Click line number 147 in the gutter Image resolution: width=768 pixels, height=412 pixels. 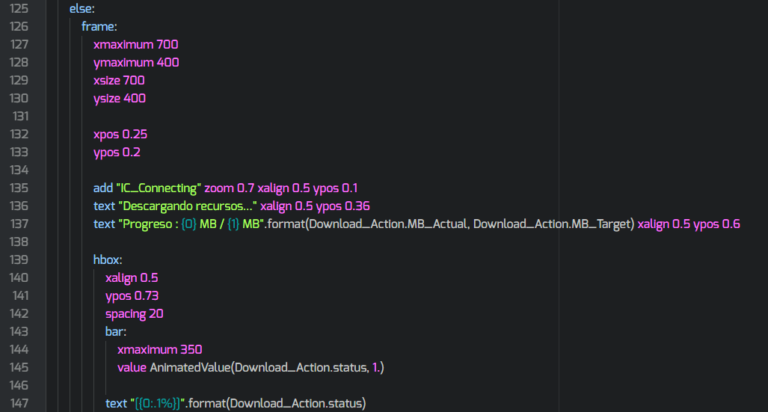tap(18, 403)
